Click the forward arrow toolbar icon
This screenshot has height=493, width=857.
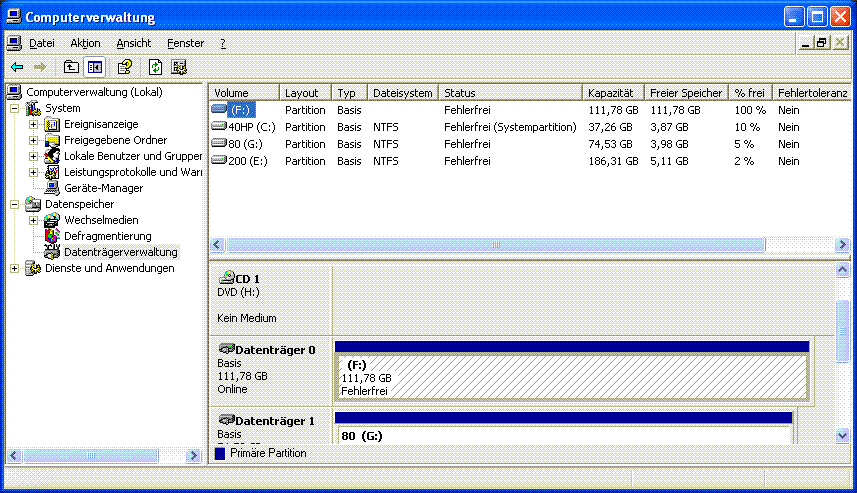click(39, 67)
